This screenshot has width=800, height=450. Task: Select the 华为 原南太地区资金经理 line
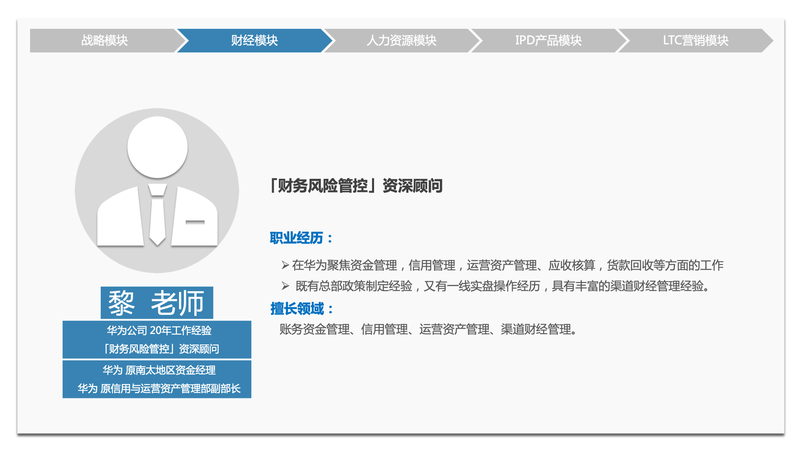159,370
